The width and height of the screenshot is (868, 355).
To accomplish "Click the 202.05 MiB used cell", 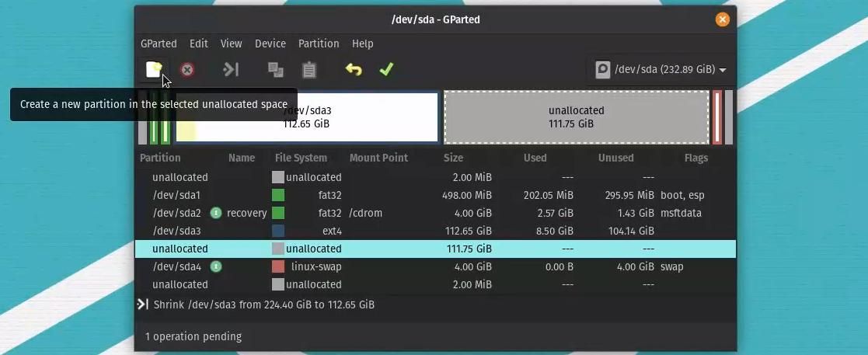I will pos(548,195).
